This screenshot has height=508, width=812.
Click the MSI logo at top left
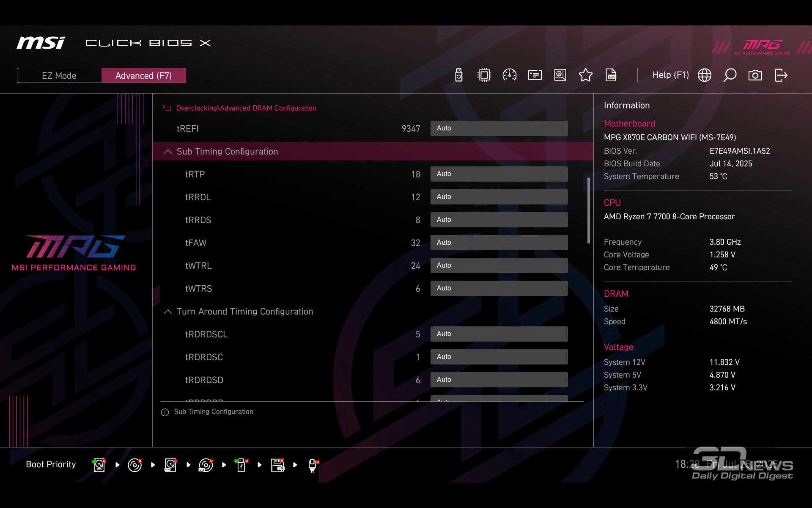click(41, 43)
